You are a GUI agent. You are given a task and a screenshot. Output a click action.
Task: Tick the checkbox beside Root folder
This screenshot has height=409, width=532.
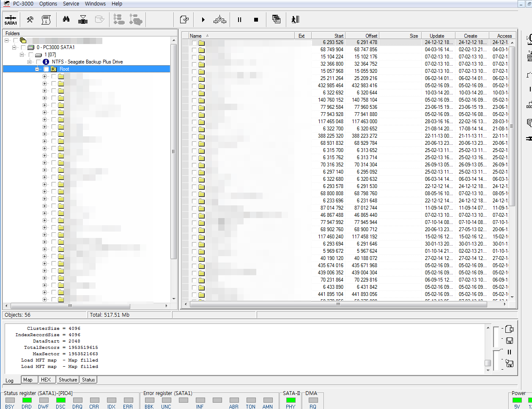(46, 69)
